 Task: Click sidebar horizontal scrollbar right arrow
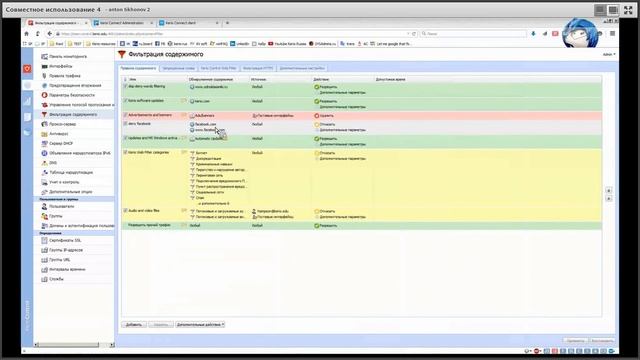tap(112, 345)
